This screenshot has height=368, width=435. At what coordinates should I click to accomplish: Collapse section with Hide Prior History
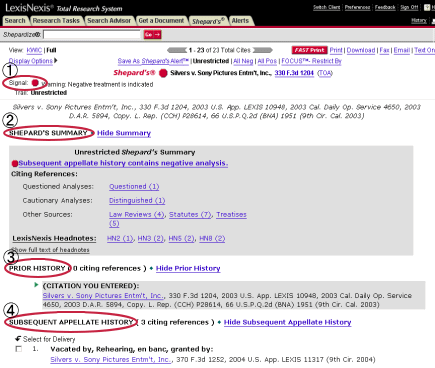click(188, 268)
